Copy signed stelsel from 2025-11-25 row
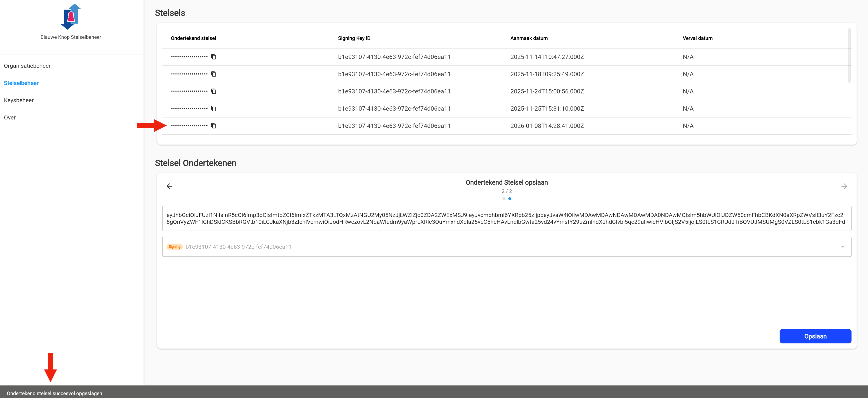 213,108
